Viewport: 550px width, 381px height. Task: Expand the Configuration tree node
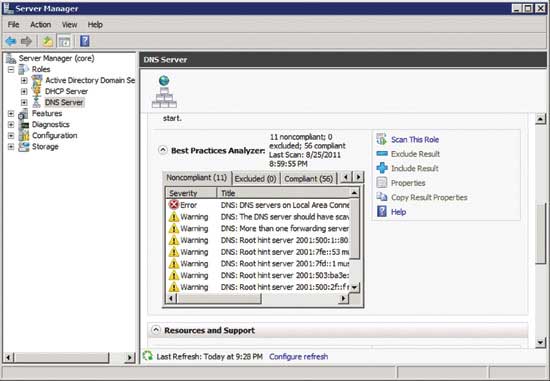coord(11,135)
